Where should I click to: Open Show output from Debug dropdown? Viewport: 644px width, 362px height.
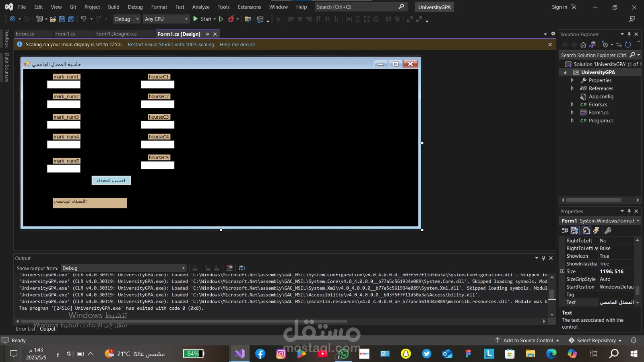tap(123, 268)
